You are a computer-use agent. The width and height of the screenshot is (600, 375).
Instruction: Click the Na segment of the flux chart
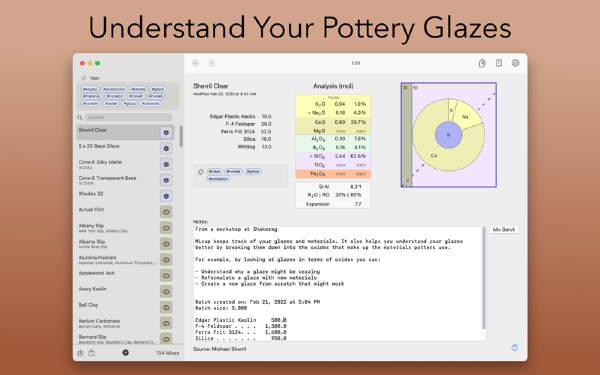(x=465, y=117)
